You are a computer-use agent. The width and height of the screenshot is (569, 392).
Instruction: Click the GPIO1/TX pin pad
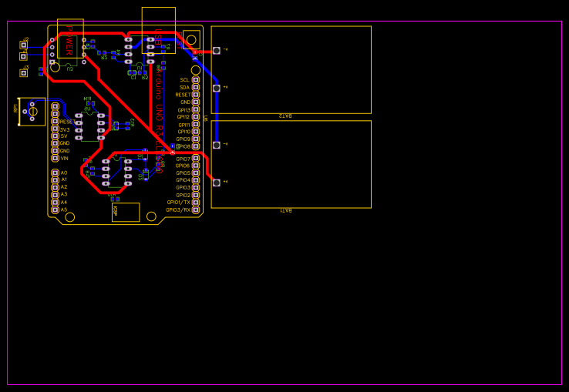click(196, 203)
